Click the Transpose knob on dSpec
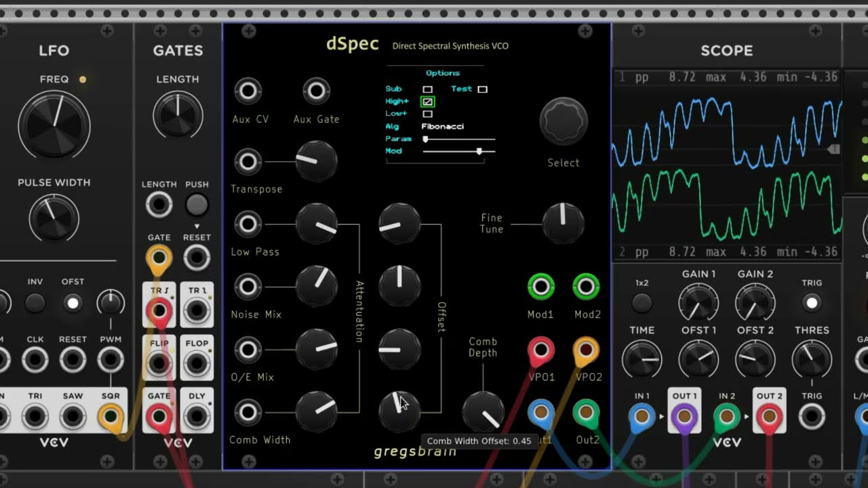 (317, 161)
